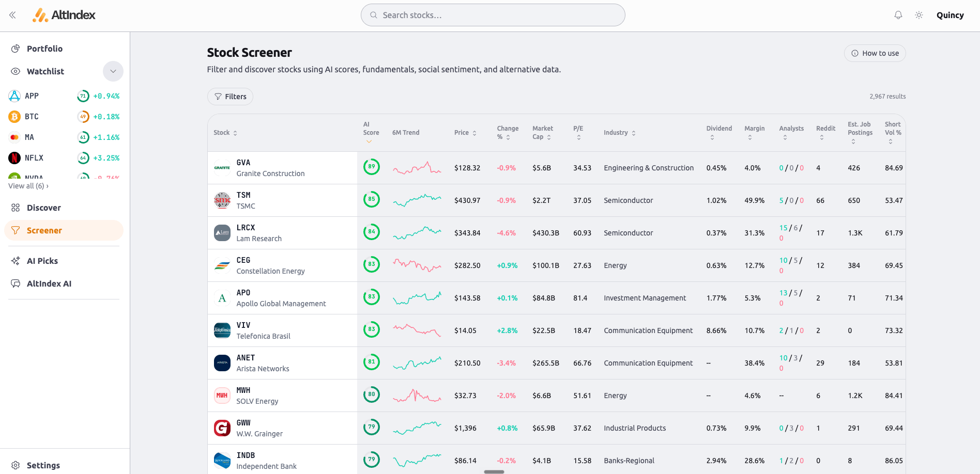The width and height of the screenshot is (980, 474).
Task: Collapse the Watchlist dropdown chevron
Action: click(x=113, y=71)
